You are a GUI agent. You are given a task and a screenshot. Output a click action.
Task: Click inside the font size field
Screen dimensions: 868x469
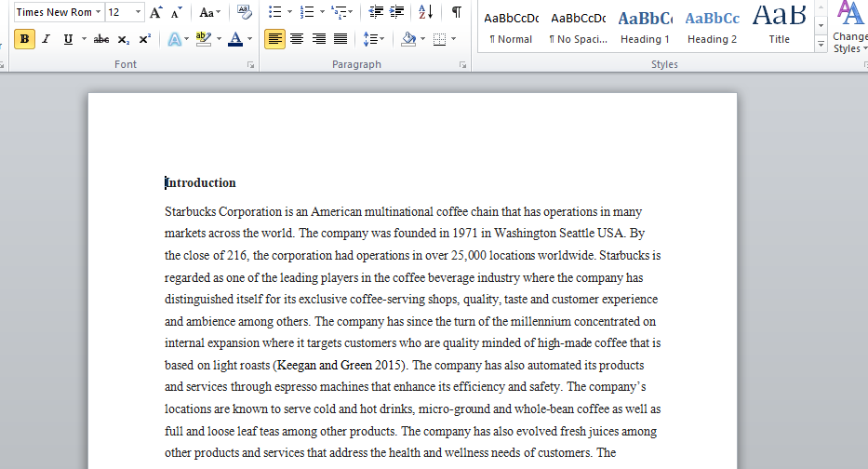[x=119, y=12]
